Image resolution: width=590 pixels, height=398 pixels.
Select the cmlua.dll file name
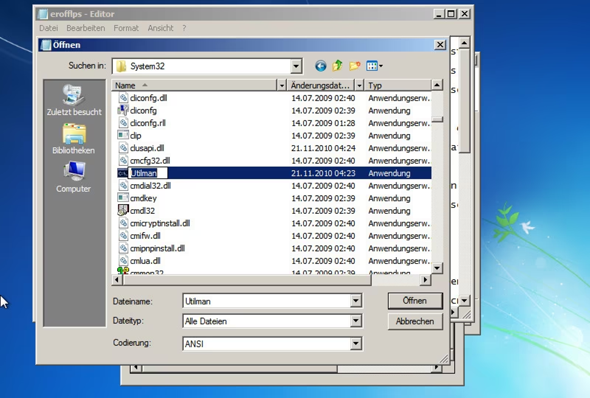point(145,261)
